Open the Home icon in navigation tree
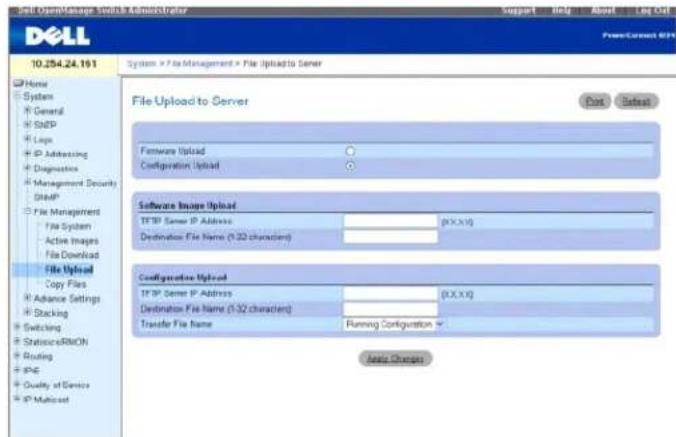 [19, 83]
